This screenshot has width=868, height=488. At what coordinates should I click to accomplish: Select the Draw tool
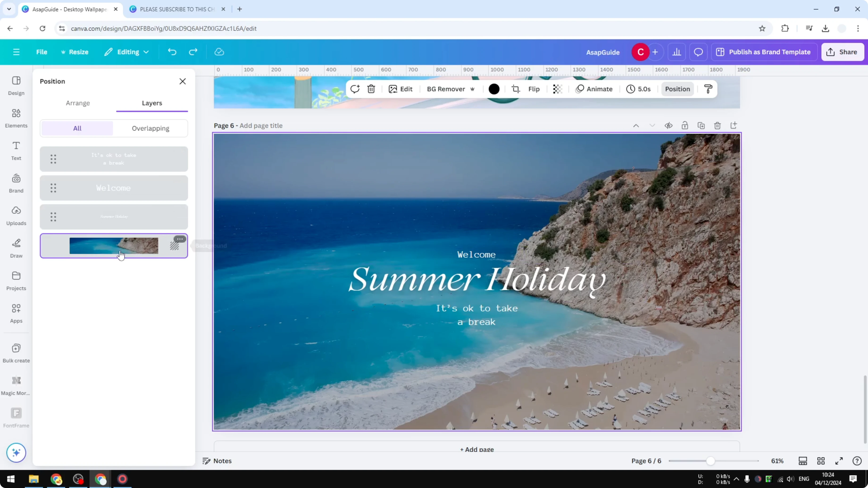(x=16, y=248)
